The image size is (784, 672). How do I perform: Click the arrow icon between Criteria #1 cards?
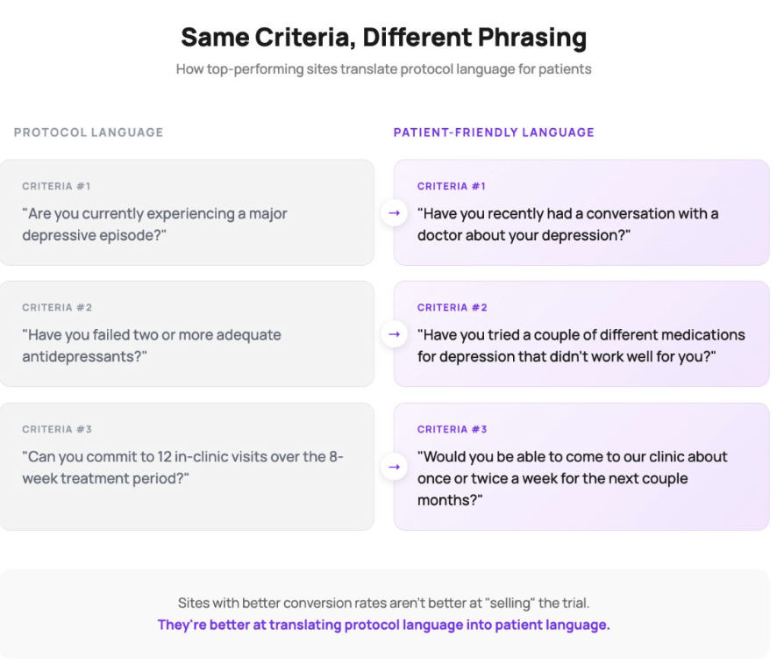pyautogui.click(x=394, y=213)
